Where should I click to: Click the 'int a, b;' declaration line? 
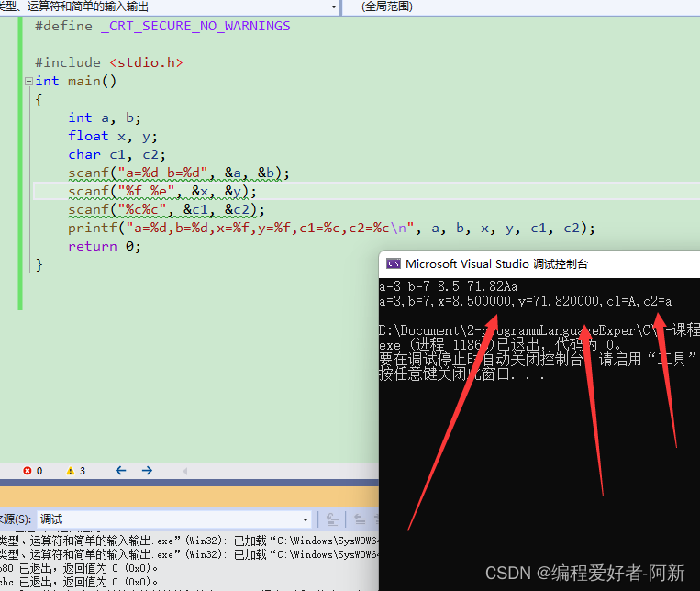click(105, 118)
